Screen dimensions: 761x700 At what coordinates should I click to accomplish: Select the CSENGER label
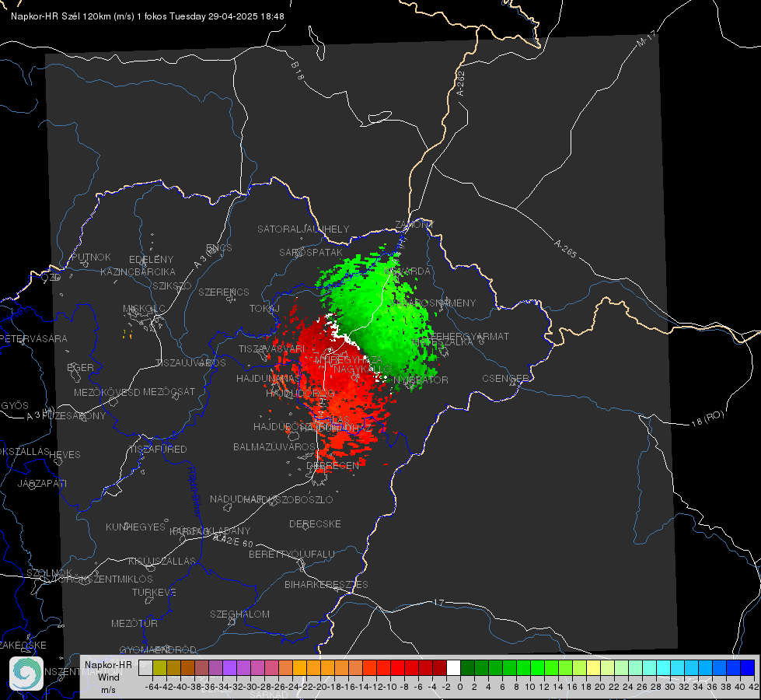(506, 379)
